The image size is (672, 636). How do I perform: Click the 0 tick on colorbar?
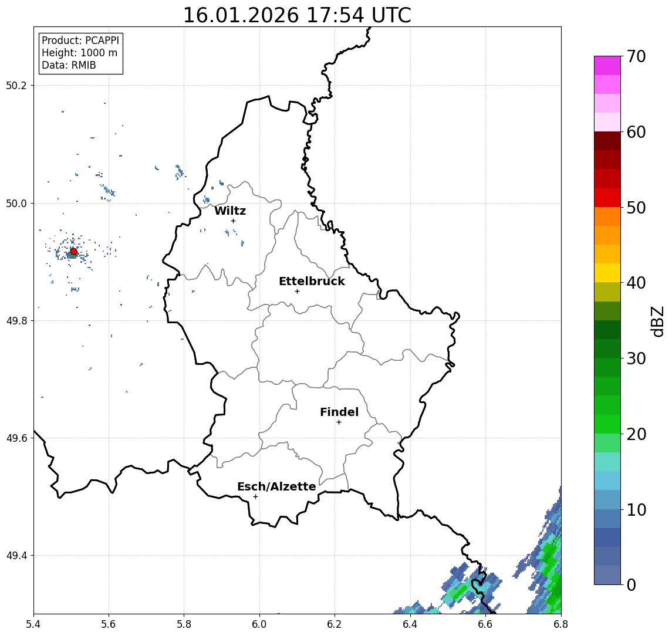(x=632, y=584)
